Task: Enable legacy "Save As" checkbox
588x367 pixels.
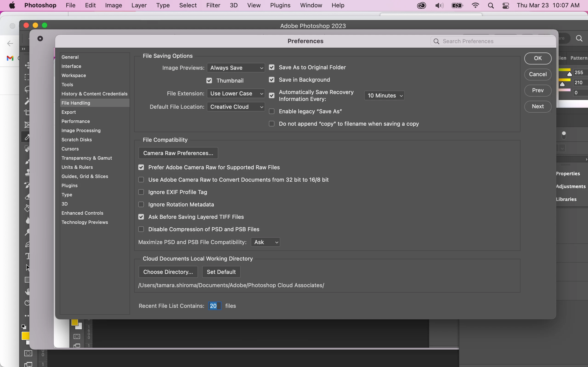Action: (272, 111)
